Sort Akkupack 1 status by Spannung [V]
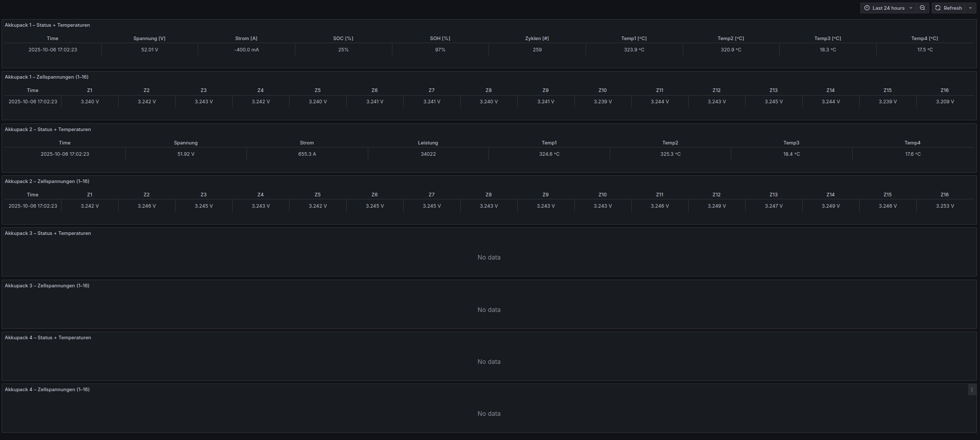This screenshot has width=980, height=440. click(x=149, y=39)
